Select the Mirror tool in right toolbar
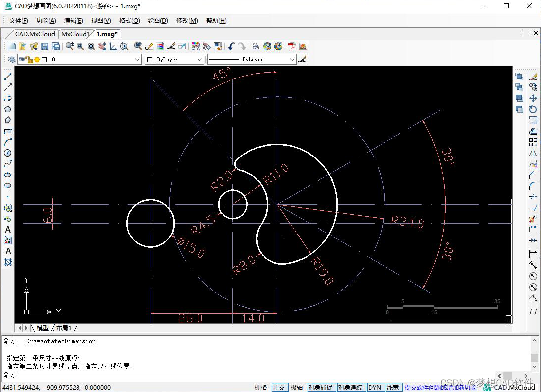The height and width of the screenshot is (392, 541). [533, 153]
